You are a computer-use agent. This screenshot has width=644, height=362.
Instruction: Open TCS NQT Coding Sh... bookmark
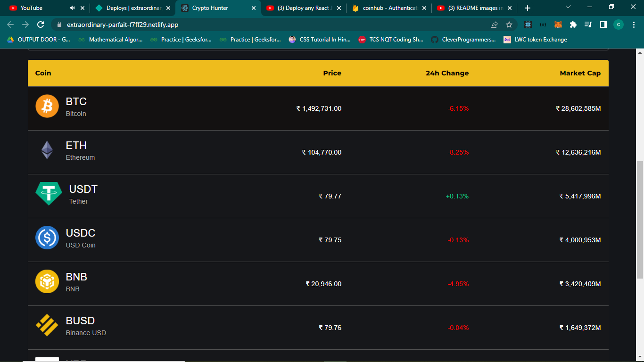tap(391, 40)
